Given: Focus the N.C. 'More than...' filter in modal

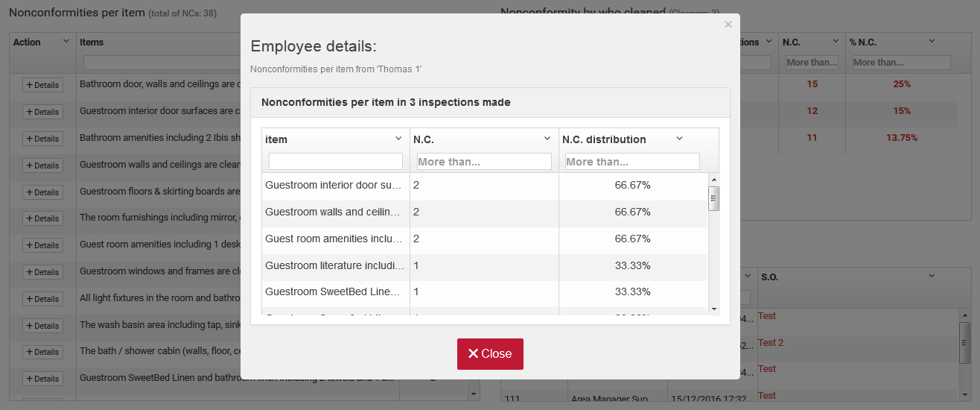Looking at the screenshot, I should pos(483,162).
